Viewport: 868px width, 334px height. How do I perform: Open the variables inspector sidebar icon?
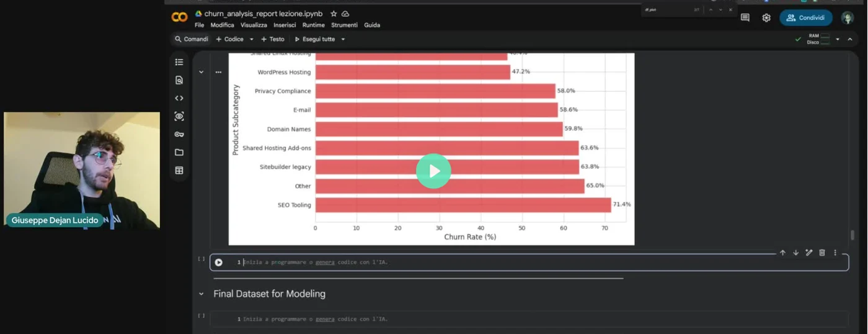pyautogui.click(x=179, y=116)
